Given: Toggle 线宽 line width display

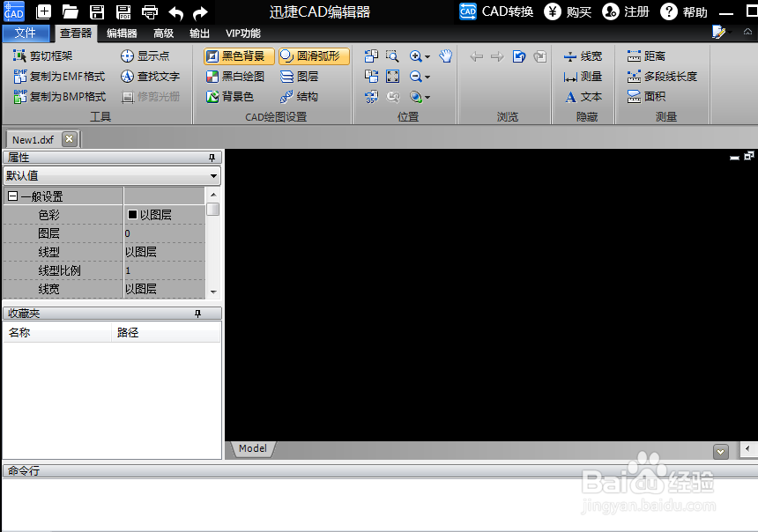Looking at the screenshot, I should tap(583, 56).
